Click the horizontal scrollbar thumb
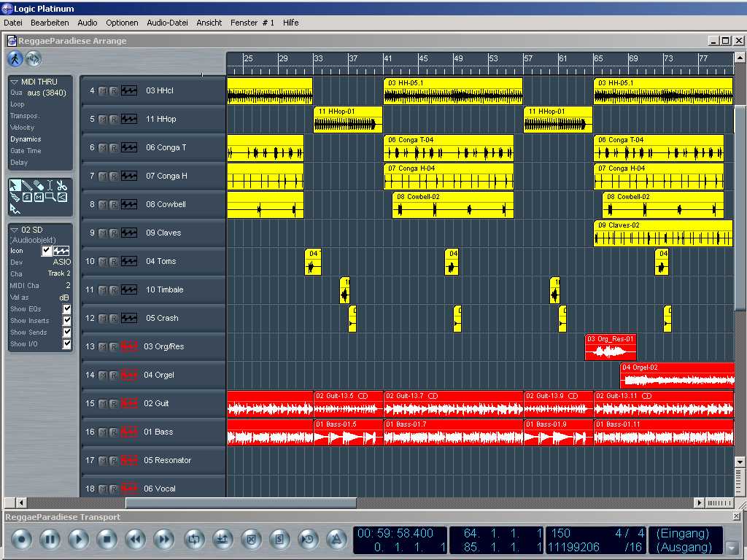This screenshot has width=747, height=560. (241, 503)
